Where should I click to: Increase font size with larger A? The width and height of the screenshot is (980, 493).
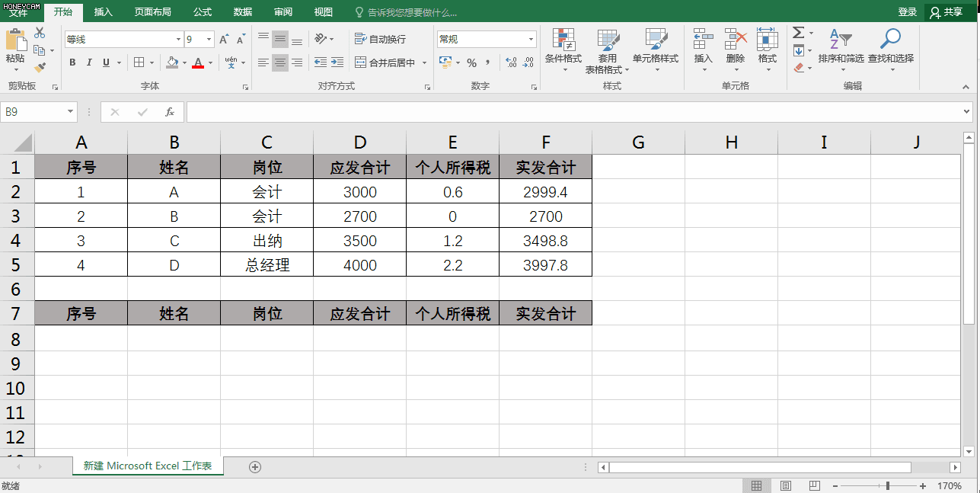224,40
